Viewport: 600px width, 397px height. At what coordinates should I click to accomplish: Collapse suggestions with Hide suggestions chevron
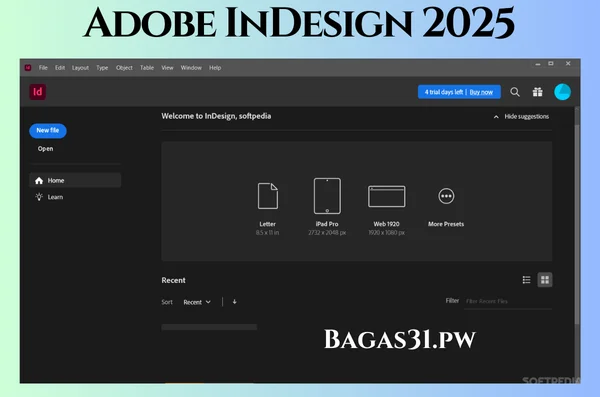[496, 116]
